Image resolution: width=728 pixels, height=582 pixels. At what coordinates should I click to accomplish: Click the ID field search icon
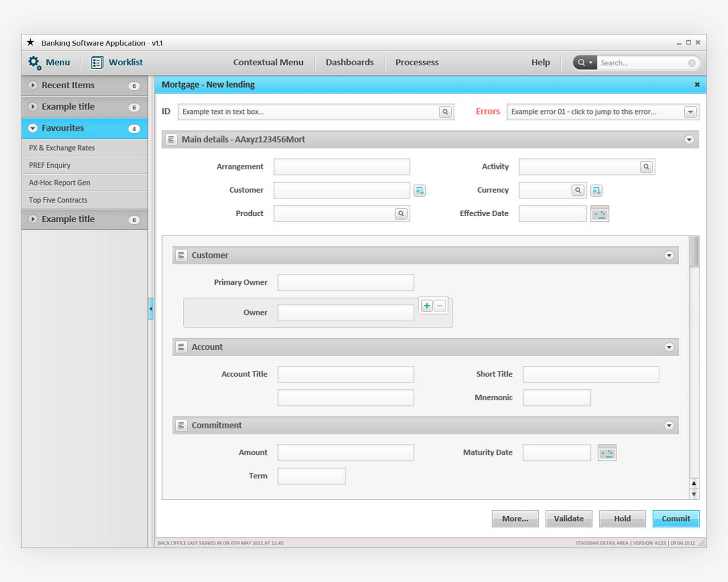445,112
